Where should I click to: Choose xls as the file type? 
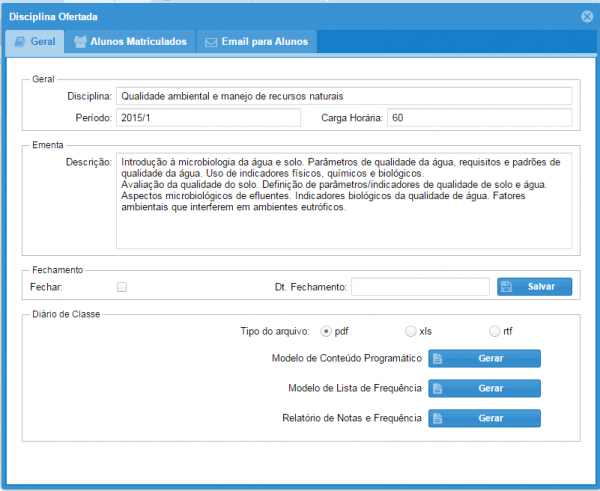(410, 330)
